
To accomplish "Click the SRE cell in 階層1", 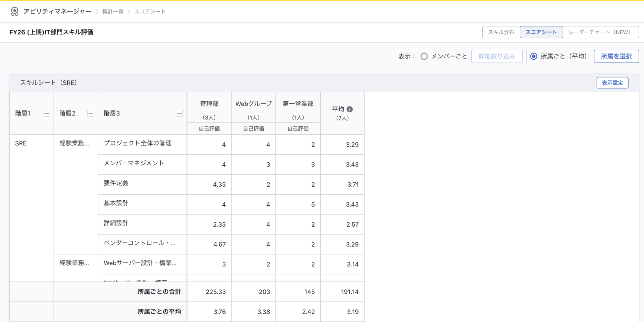I will [x=21, y=143].
